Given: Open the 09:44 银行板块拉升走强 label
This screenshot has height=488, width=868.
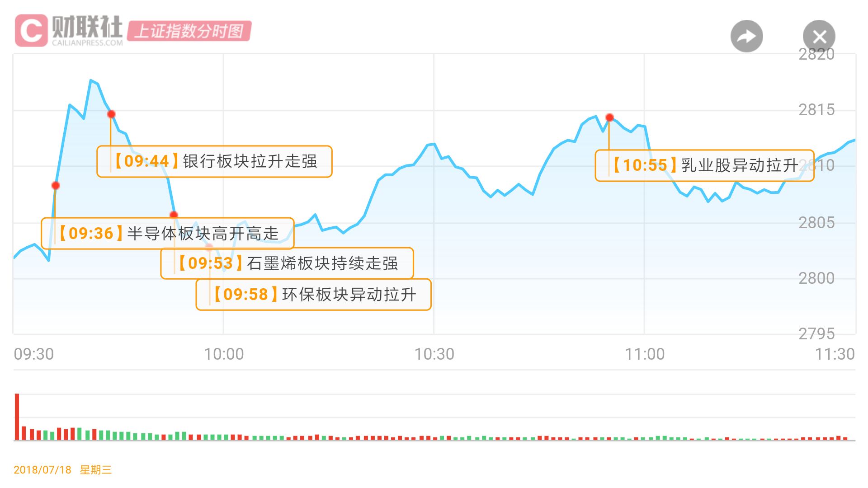Looking at the screenshot, I should [x=215, y=161].
